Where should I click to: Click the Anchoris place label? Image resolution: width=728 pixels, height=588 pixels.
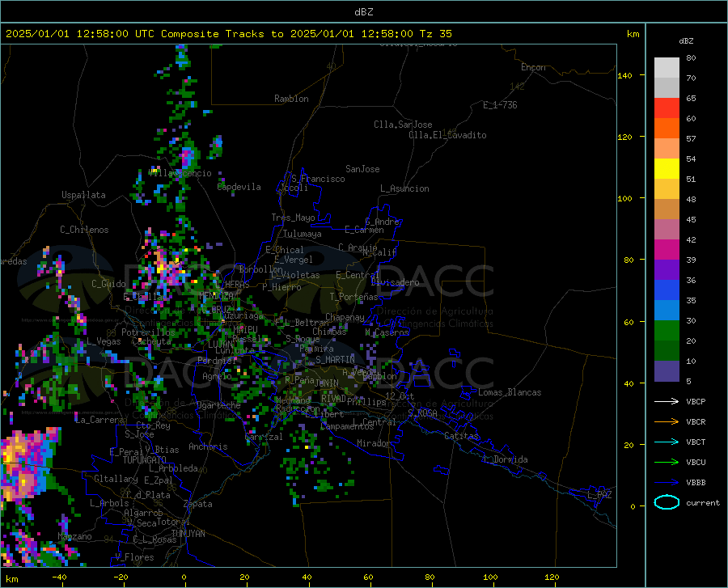coord(208,446)
